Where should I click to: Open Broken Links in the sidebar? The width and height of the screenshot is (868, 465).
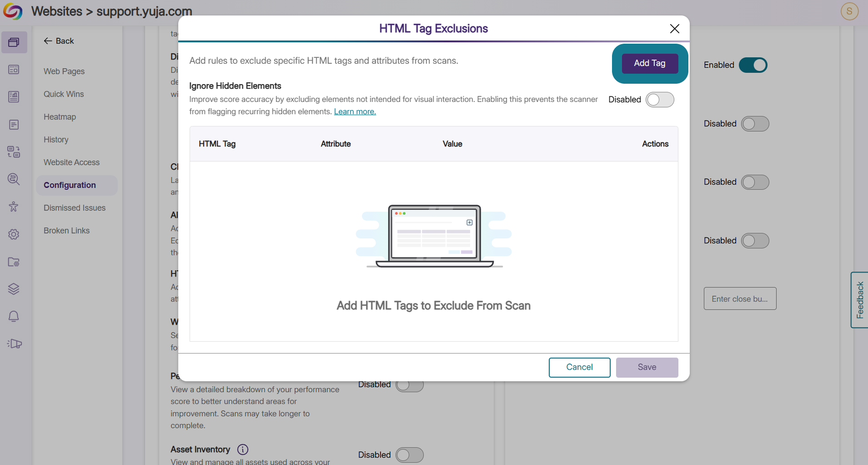(66, 231)
